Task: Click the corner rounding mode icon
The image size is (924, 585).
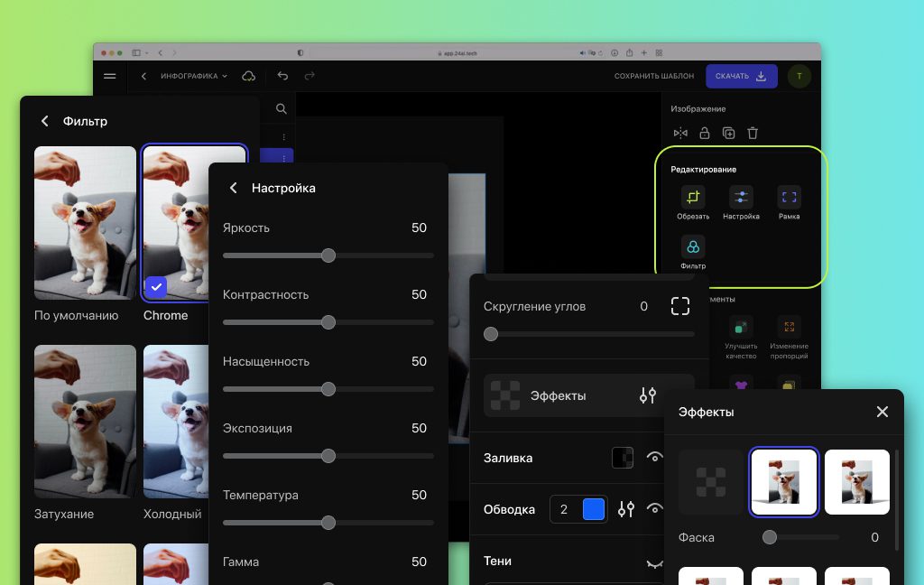Action: point(680,306)
